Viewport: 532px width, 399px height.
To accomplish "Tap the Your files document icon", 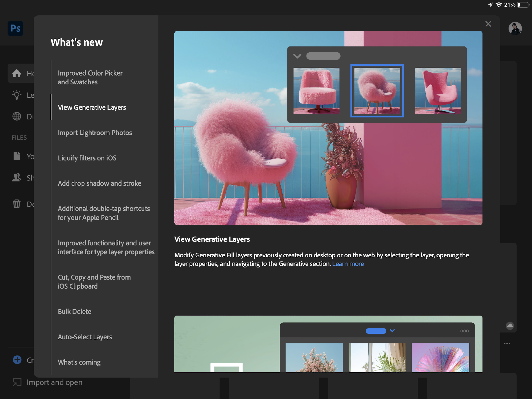I will click(17, 156).
